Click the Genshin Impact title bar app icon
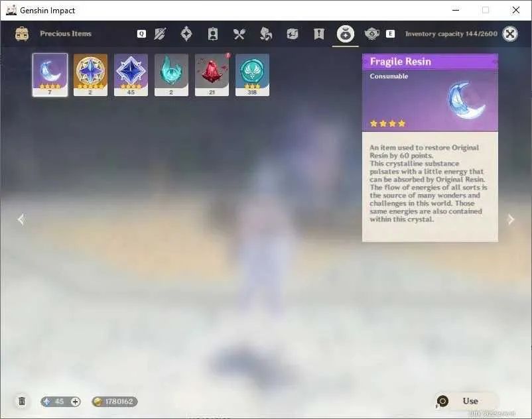Screen dimensions: 532x419 pyautogui.click(x=11, y=11)
